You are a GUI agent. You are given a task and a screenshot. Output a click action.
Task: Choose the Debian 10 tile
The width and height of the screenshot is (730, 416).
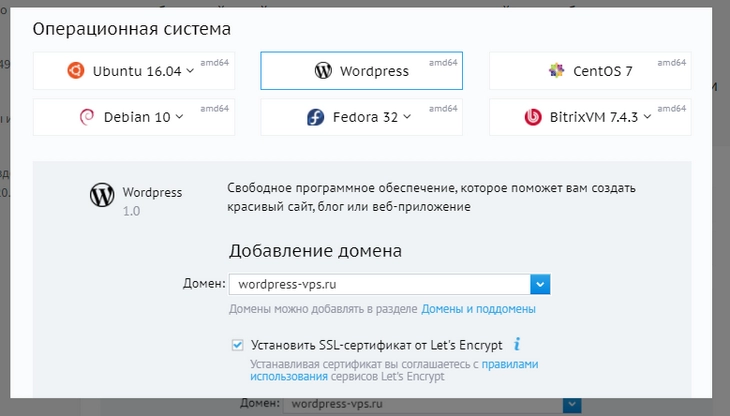134,117
